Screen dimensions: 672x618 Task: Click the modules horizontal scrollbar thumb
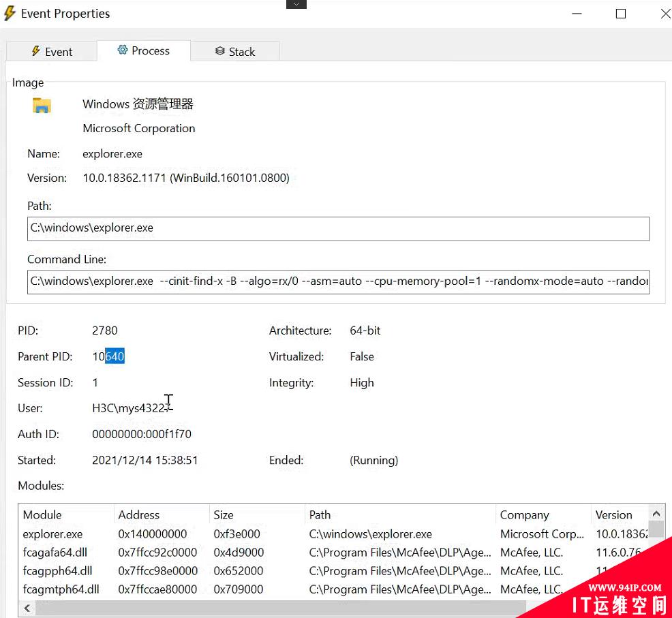[x=280, y=608]
